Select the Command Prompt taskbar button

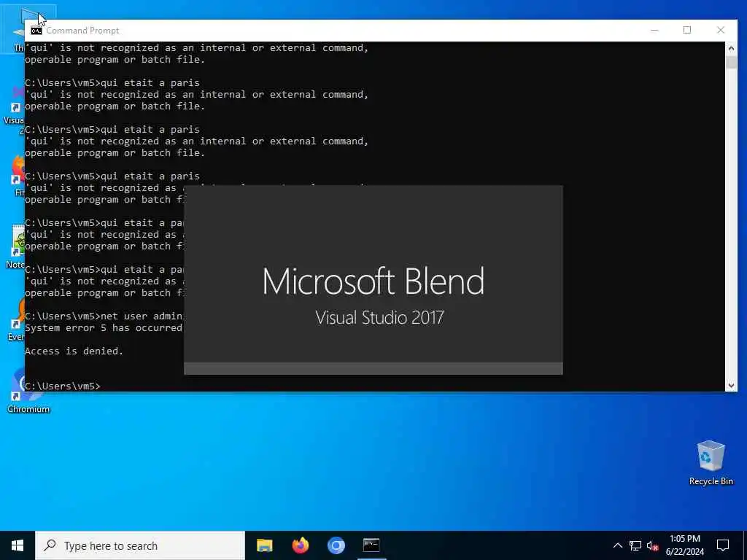[371, 545]
